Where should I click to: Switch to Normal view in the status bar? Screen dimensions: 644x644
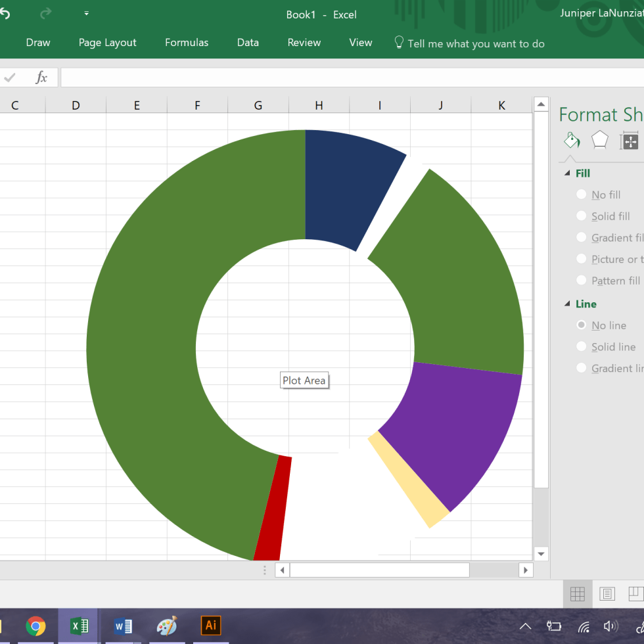coord(578,594)
